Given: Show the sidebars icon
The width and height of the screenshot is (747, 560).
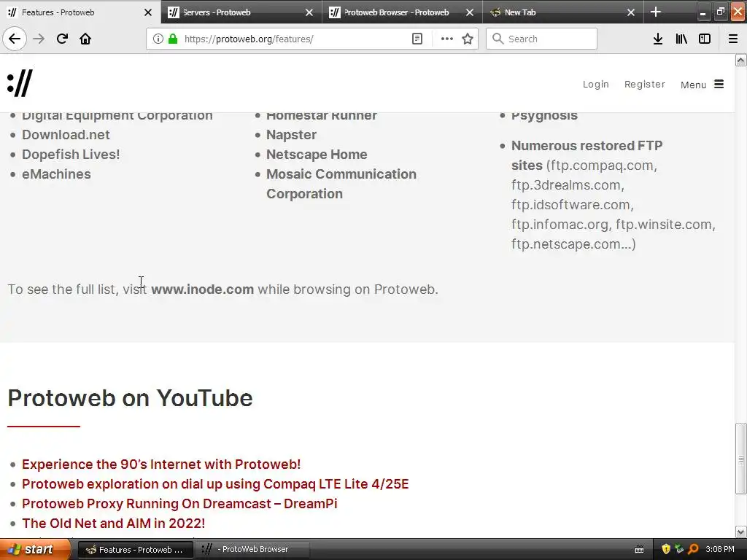Looking at the screenshot, I should click(x=705, y=39).
